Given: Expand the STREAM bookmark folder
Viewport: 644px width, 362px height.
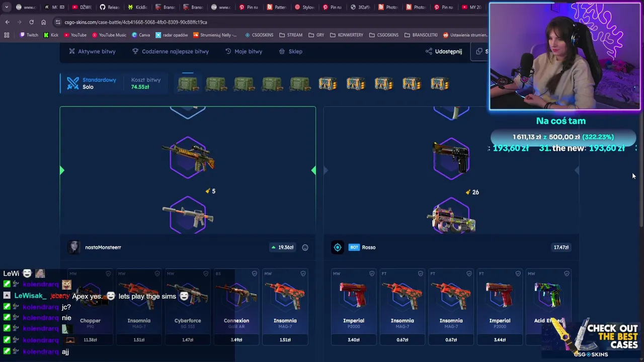Looking at the screenshot, I should tap(291, 35).
